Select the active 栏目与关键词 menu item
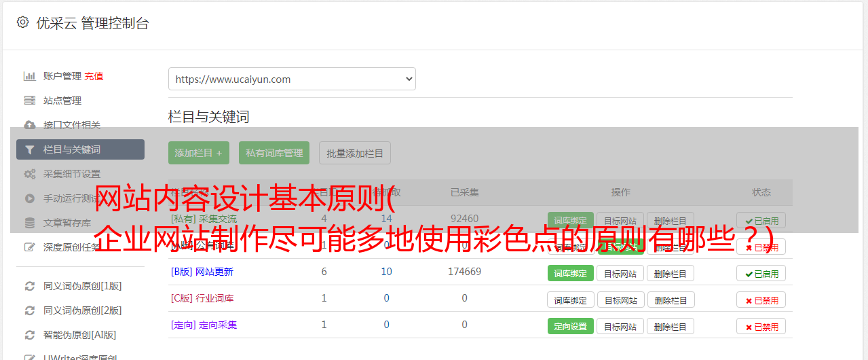The height and width of the screenshot is (360, 868). tap(80, 149)
